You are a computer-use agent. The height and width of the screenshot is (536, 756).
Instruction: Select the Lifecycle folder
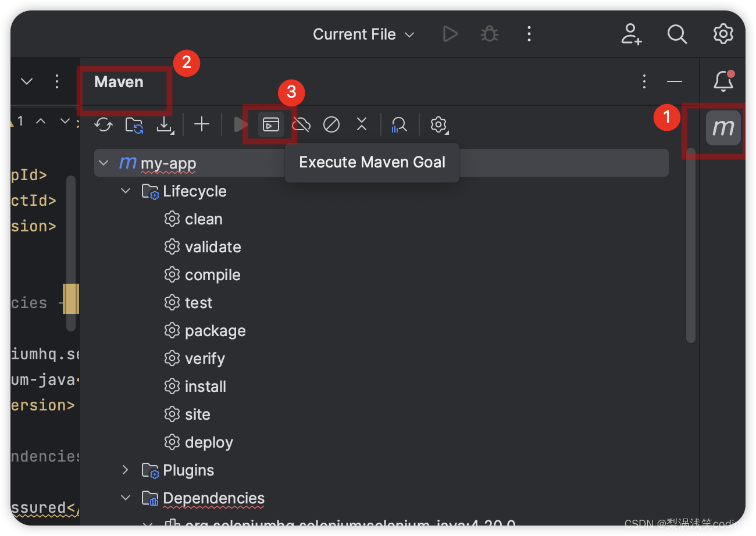coord(184,191)
